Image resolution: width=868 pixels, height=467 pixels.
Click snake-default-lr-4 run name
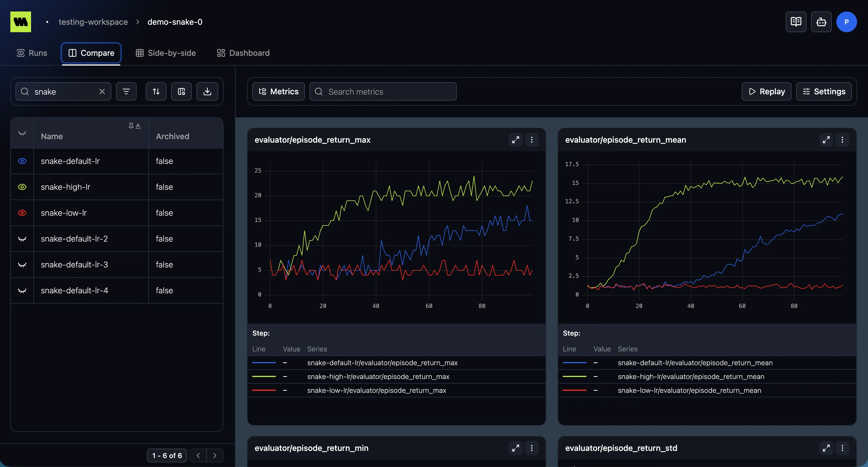tap(74, 290)
